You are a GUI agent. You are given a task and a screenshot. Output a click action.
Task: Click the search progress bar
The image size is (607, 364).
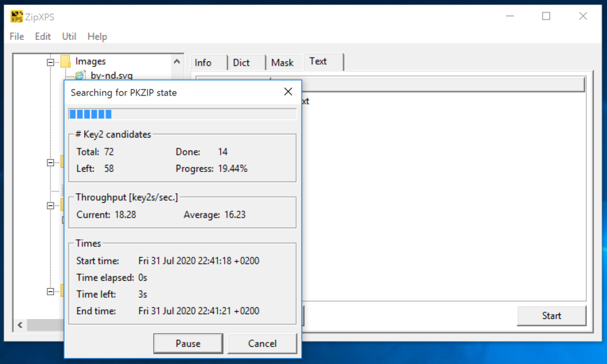[x=183, y=114]
